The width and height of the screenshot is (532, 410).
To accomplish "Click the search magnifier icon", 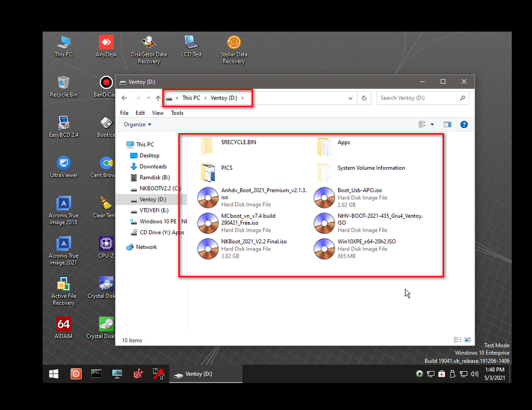I will [462, 98].
